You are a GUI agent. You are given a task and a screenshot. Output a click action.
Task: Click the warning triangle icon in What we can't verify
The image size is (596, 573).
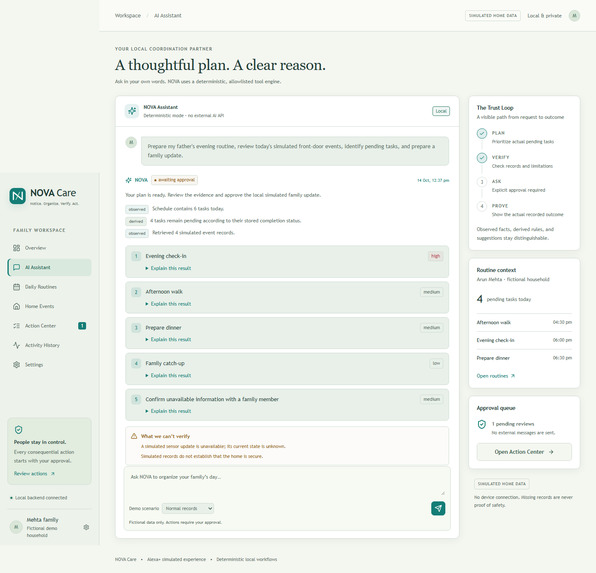[134, 436]
